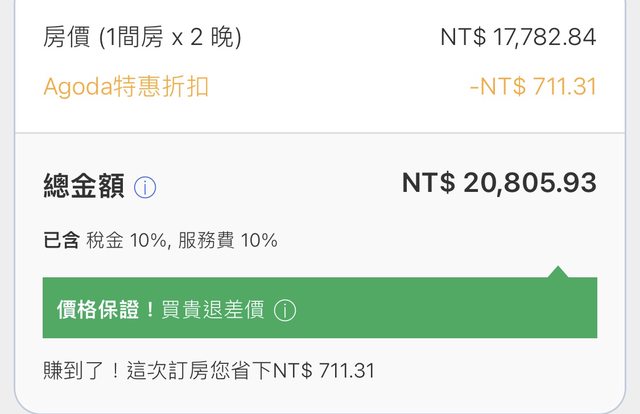Viewport: 640px width, 414px height.
Task: Click the bold 價格保證！ text
Action: click(106, 310)
